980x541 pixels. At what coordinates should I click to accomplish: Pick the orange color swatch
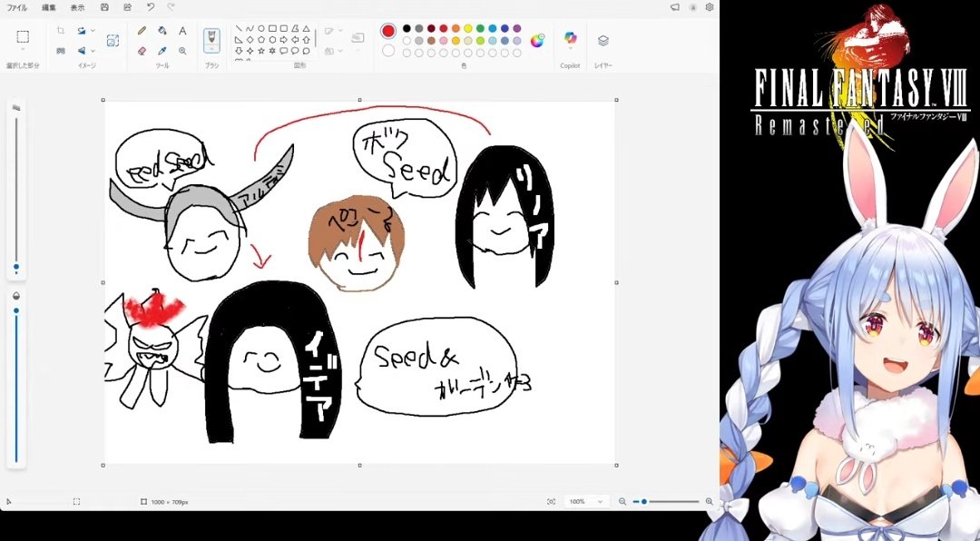(x=456, y=28)
